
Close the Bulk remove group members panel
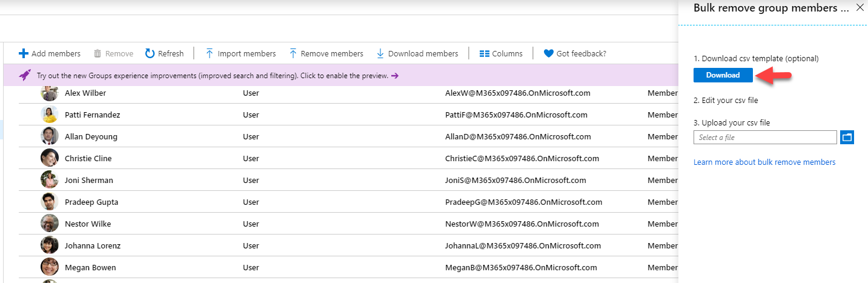860,8
